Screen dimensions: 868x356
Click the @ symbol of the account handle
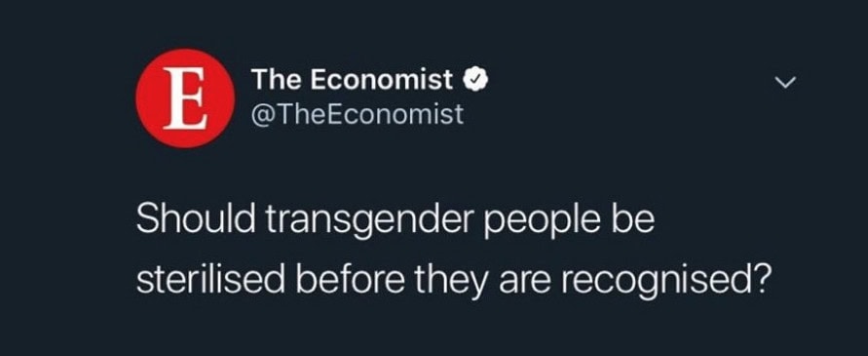[262, 116]
